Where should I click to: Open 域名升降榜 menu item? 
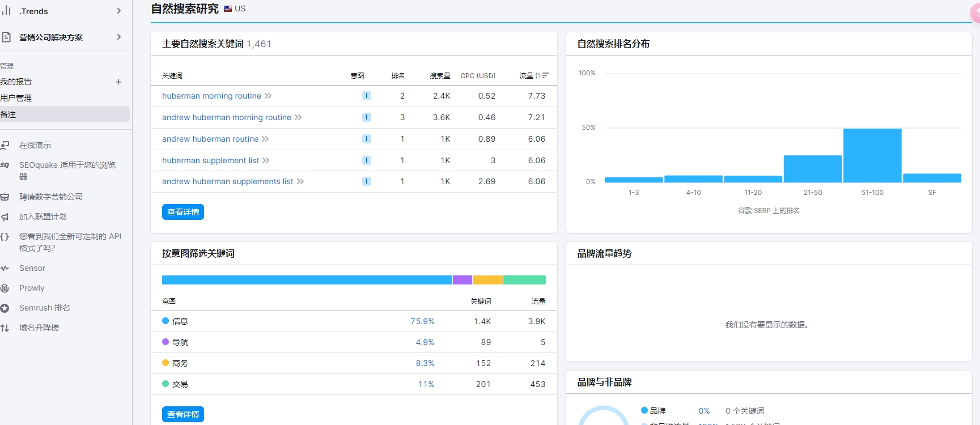click(x=39, y=328)
